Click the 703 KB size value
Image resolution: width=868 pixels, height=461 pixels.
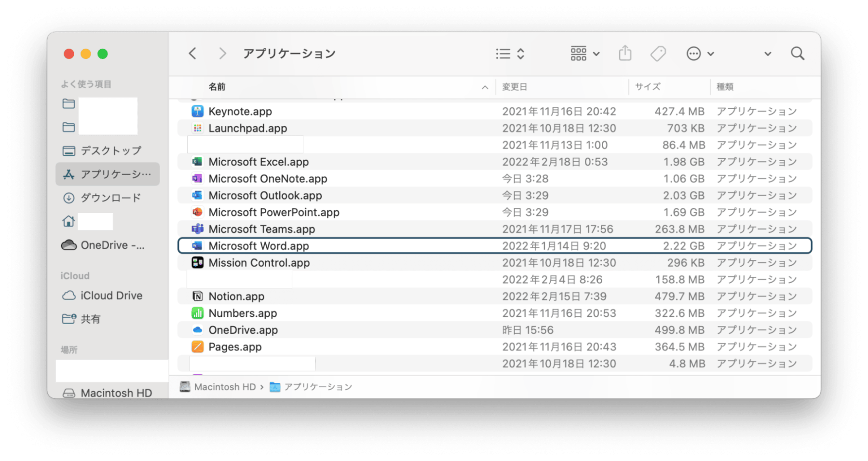pos(686,128)
